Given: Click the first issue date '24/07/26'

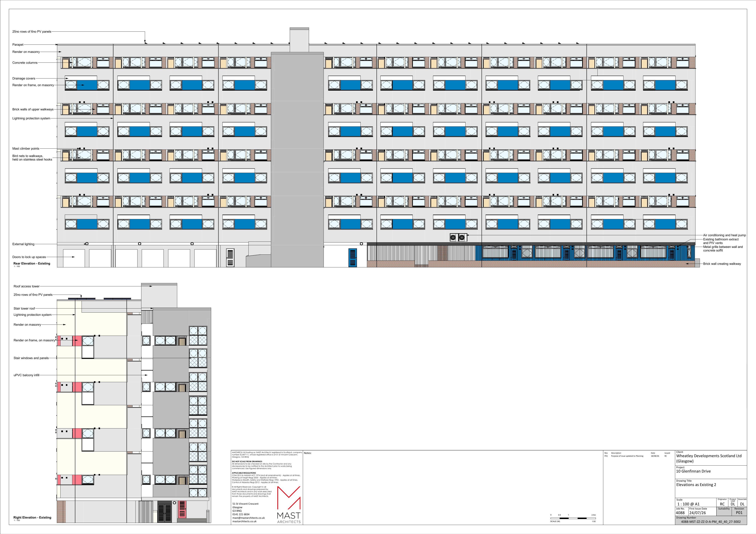Looking at the screenshot, I should [697, 513].
